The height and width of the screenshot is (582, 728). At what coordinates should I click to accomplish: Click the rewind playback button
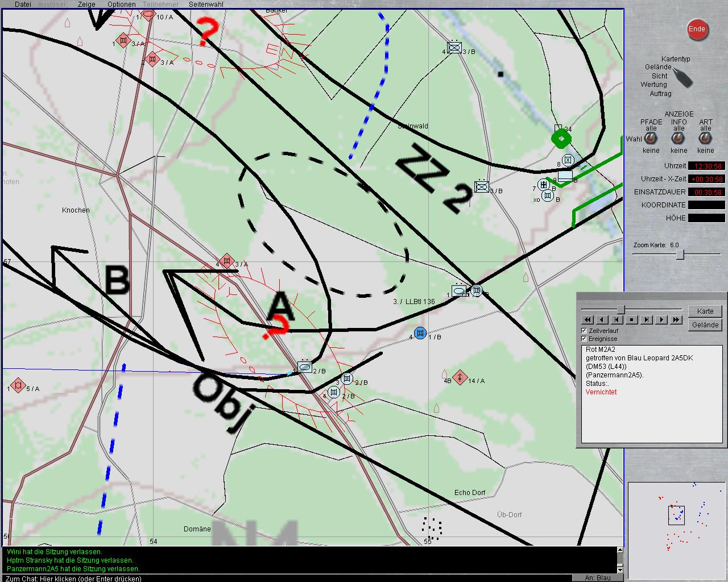coord(588,320)
